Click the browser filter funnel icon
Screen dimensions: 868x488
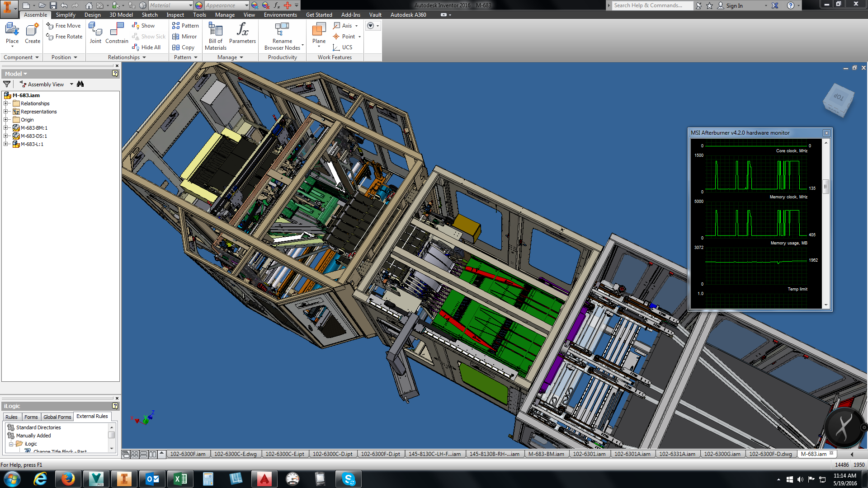(x=7, y=84)
